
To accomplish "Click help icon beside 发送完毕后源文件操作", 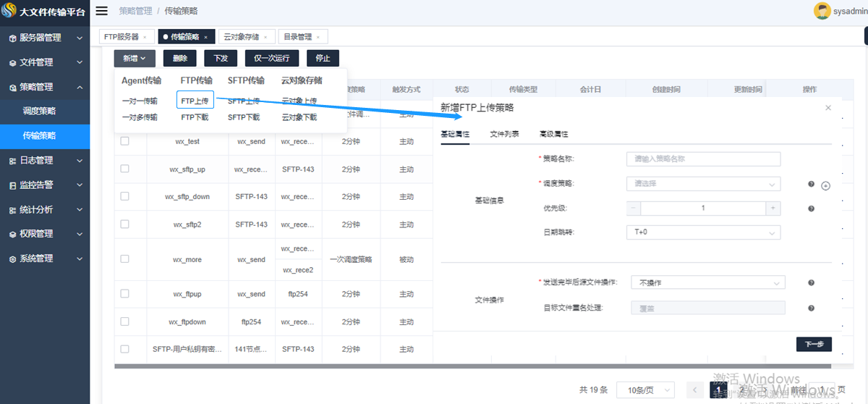I will click(x=812, y=283).
